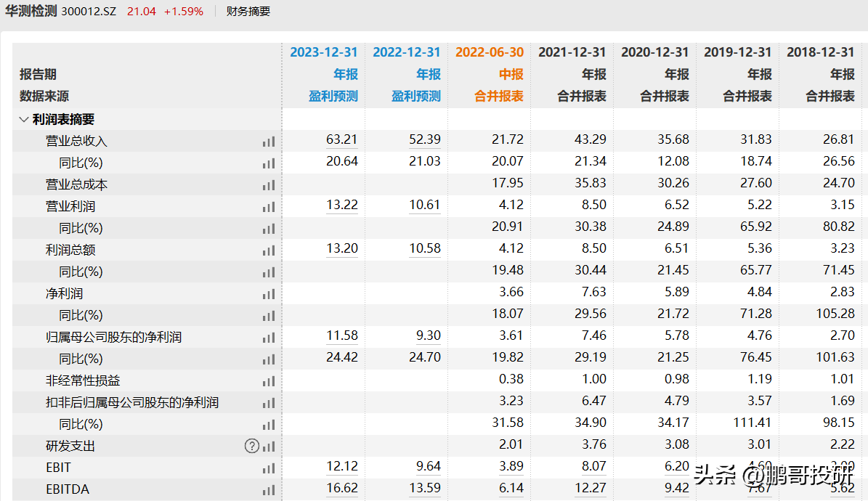Viewport: 868px width, 501px height.
Task: Select the 2018-12-31 column header
Action: pos(820,52)
